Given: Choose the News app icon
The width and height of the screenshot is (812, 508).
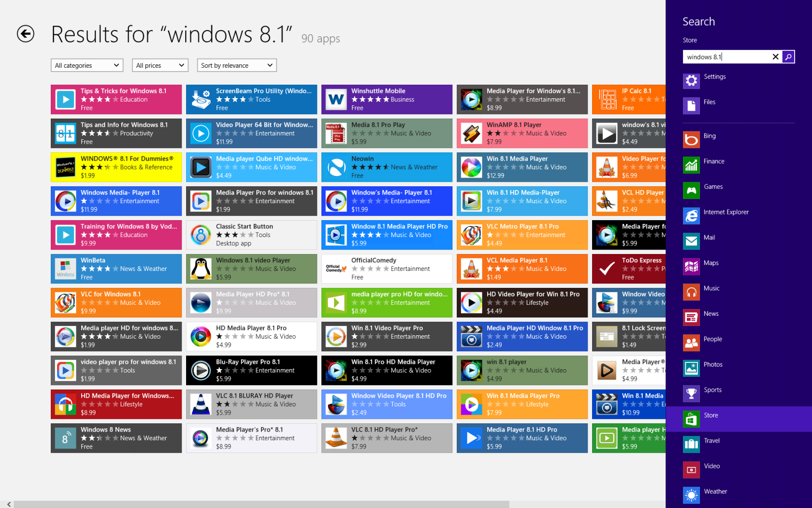Looking at the screenshot, I should point(691,317).
